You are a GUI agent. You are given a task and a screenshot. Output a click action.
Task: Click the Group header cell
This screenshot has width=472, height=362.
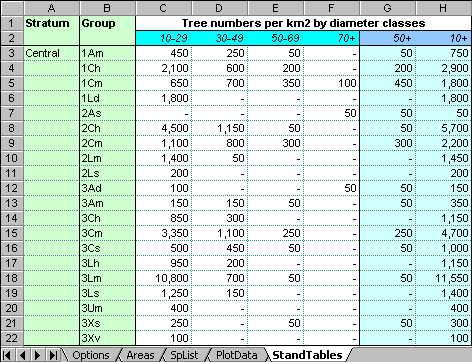pos(107,23)
